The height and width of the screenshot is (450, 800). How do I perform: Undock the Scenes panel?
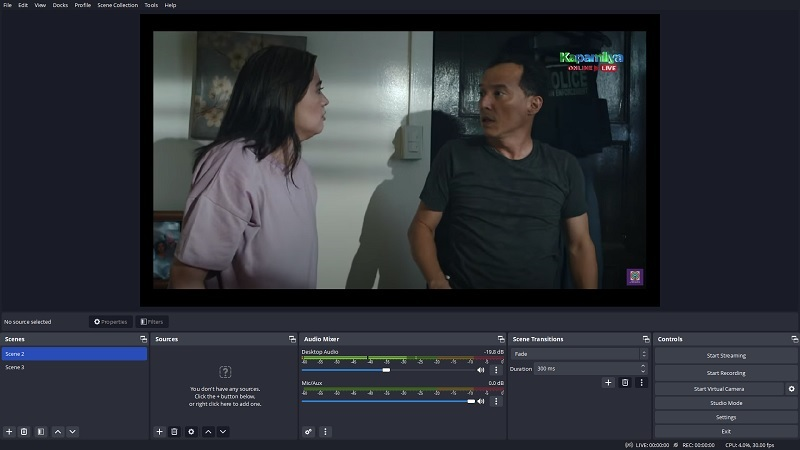[143, 339]
